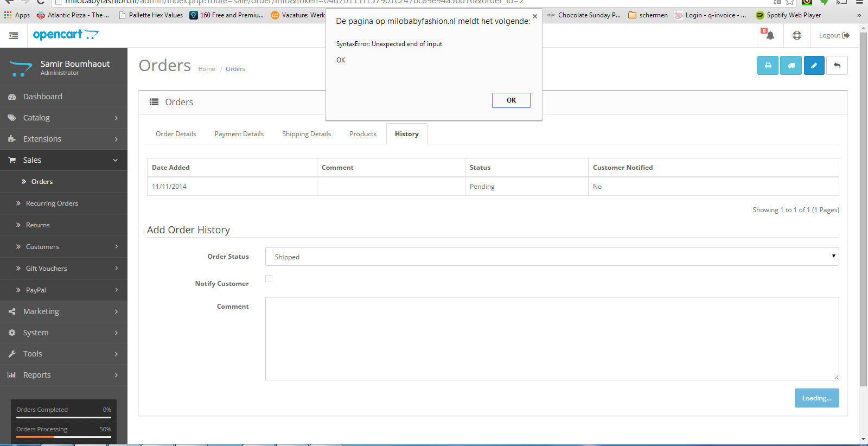Click the Extensions puzzle icon

(x=12, y=139)
